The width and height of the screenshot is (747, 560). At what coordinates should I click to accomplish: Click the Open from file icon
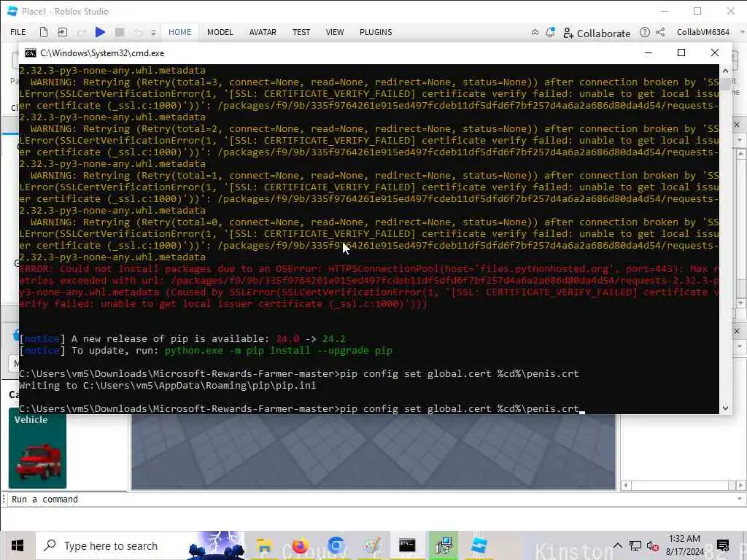63,32
